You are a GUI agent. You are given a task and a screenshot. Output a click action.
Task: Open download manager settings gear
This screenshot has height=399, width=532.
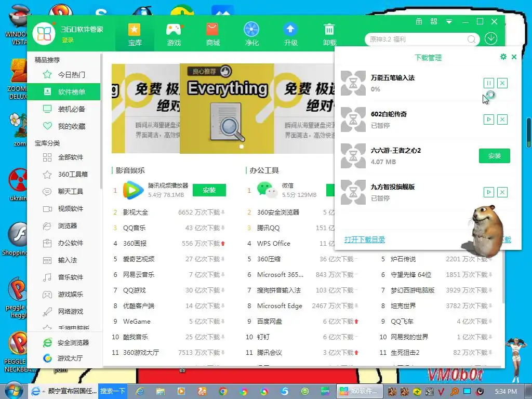click(503, 57)
